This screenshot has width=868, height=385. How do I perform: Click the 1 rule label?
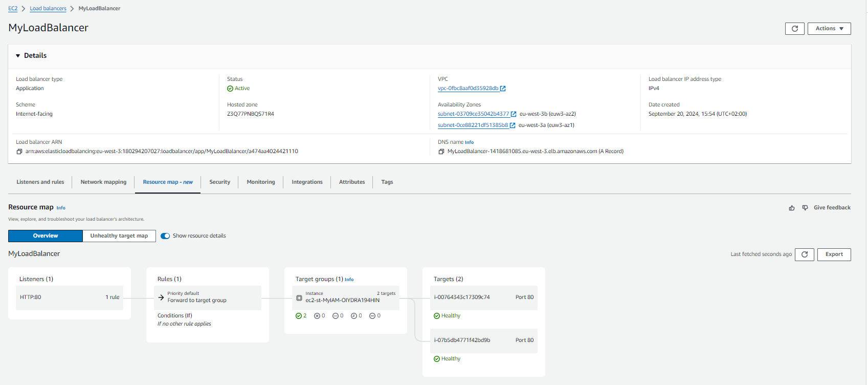(x=113, y=297)
